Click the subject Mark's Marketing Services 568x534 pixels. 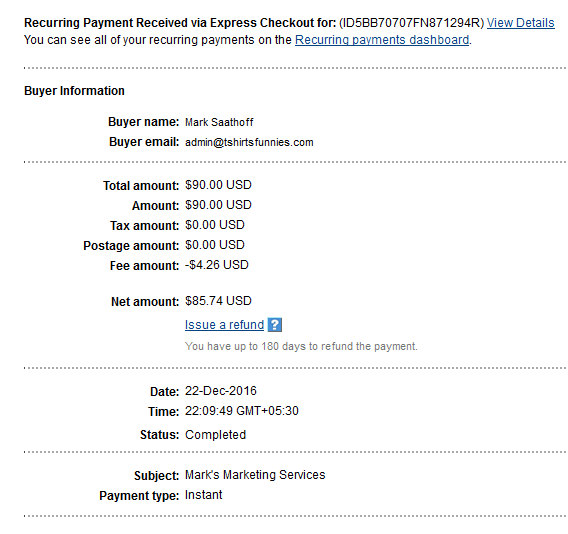[x=255, y=475]
